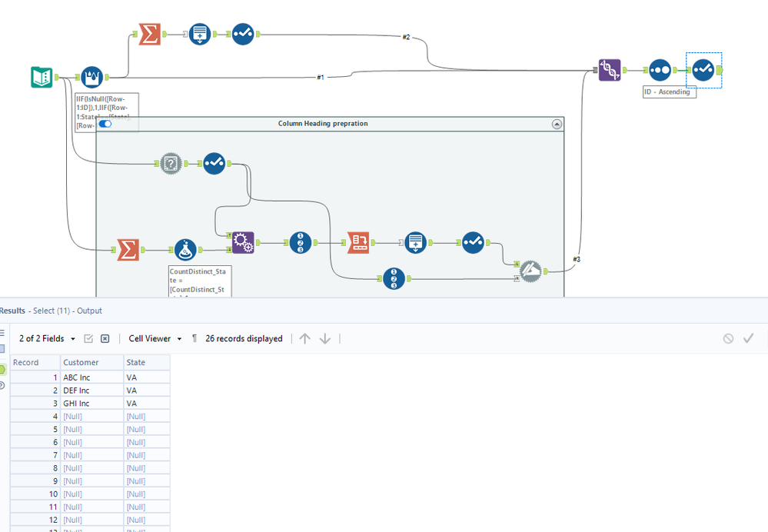The image size is (768, 532).
Task: Click the 26 records displayed text
Action: 244,338
